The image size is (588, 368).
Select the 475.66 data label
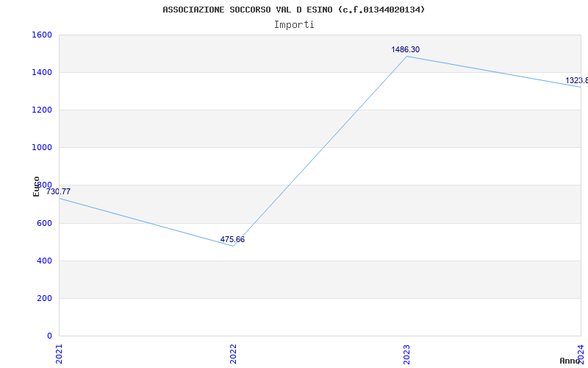[232, 239]
